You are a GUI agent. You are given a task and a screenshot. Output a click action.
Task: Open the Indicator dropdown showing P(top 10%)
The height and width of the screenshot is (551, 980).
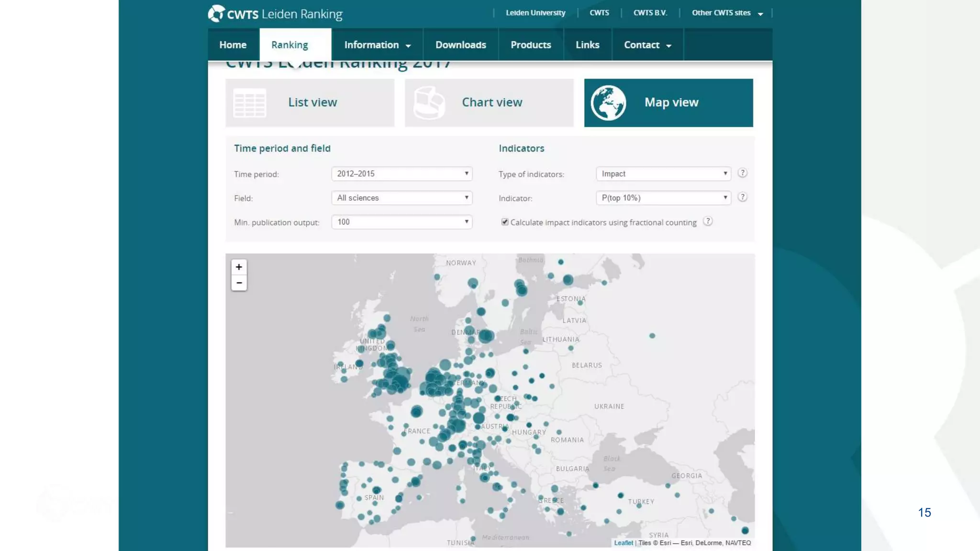click(663, 198)
